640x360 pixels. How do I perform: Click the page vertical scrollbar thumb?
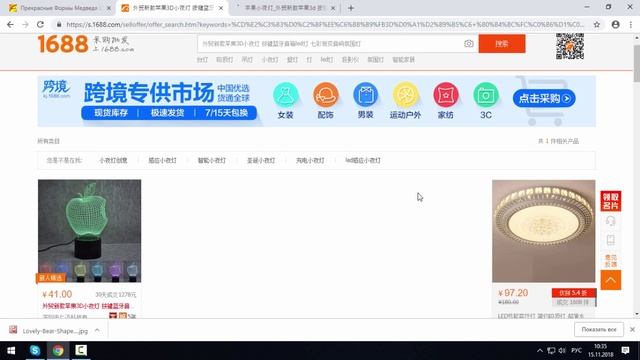pyautogui.click(x=637, y=62)
